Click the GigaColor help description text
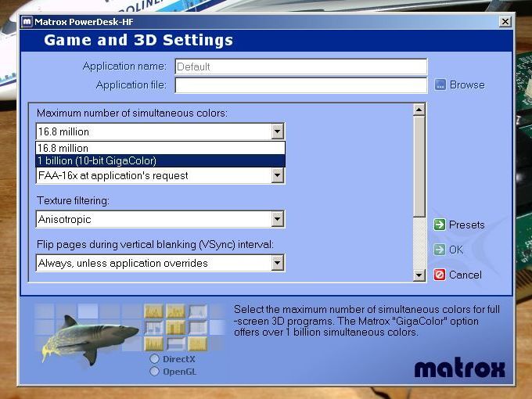Image resolution: width=532 pixels, height=399 pixels. pyautogui.click(x=367, y=321)
